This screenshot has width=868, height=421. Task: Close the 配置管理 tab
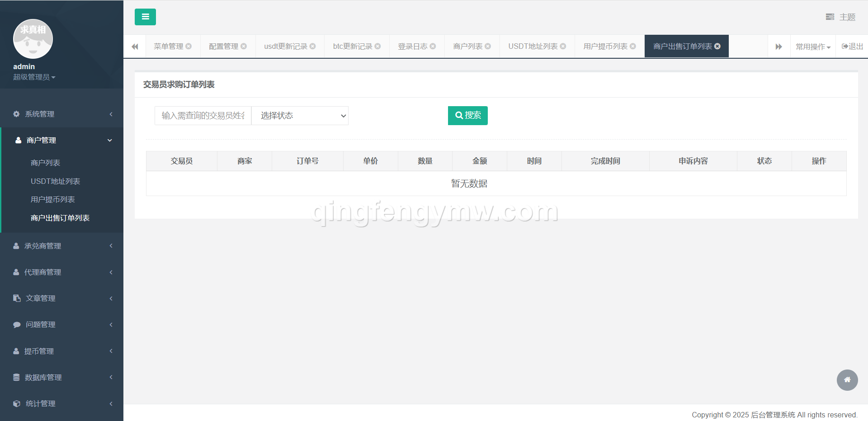point(244,46)
